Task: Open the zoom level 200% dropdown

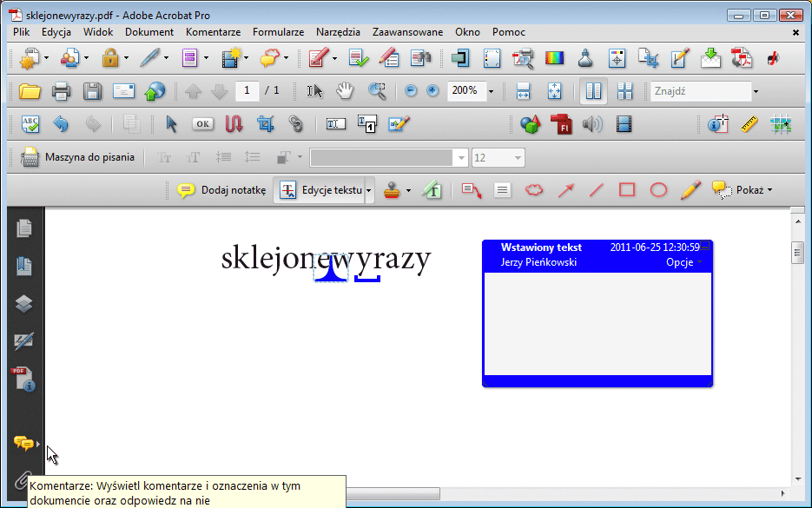Action: [x=491, y=90]
